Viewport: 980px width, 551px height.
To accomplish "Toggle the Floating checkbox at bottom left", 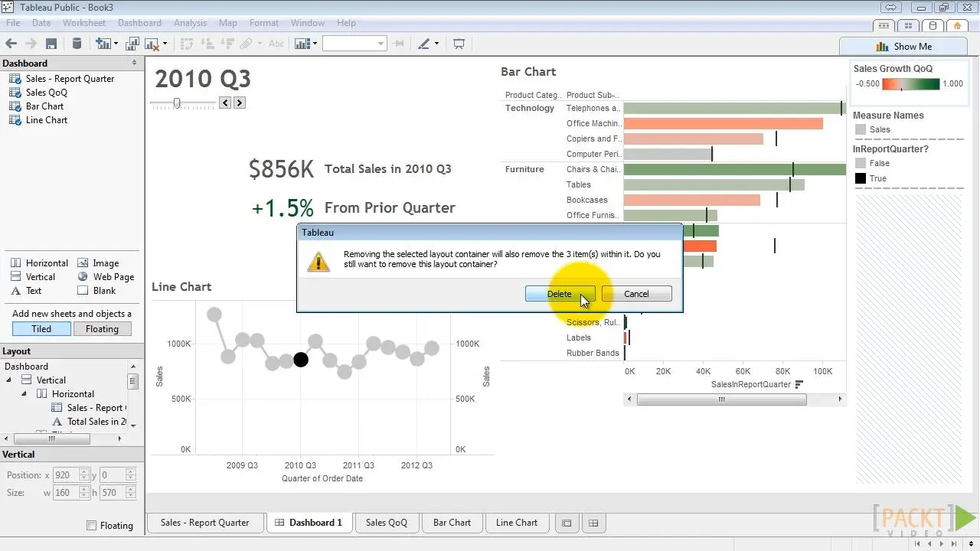I will (x=92, y=525).
